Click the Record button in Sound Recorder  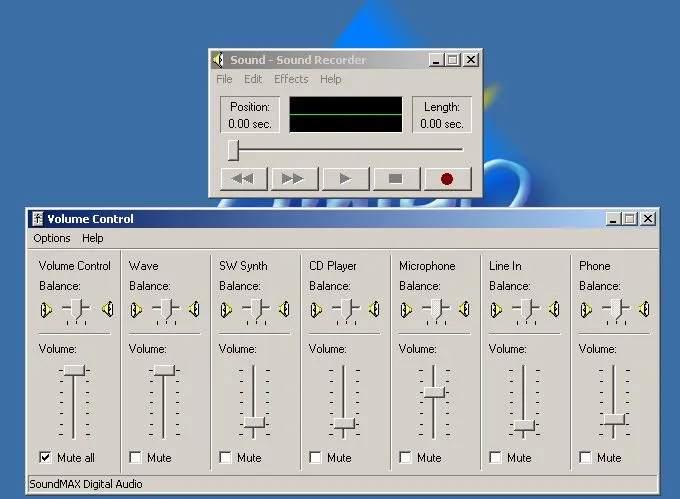click(447, 179)
